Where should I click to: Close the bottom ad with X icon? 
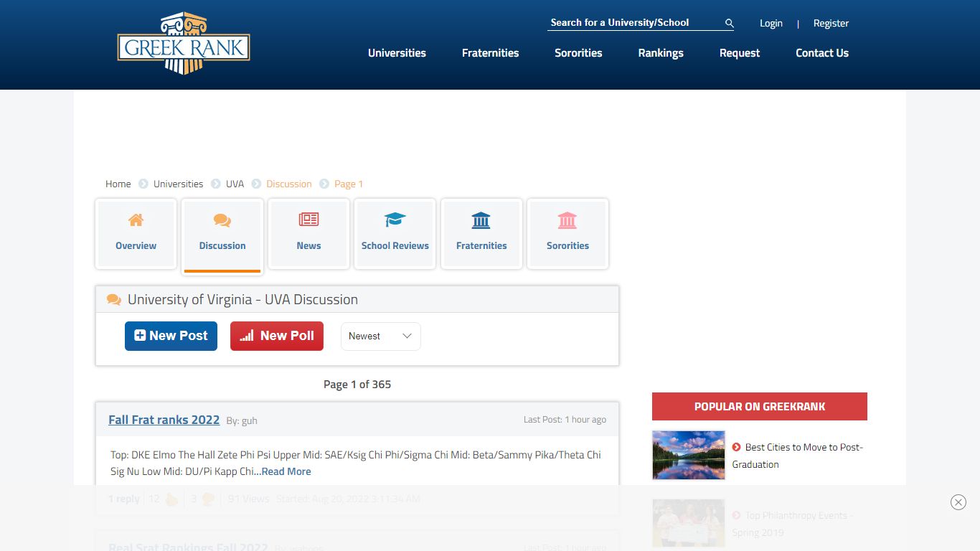tap(958, 502)
